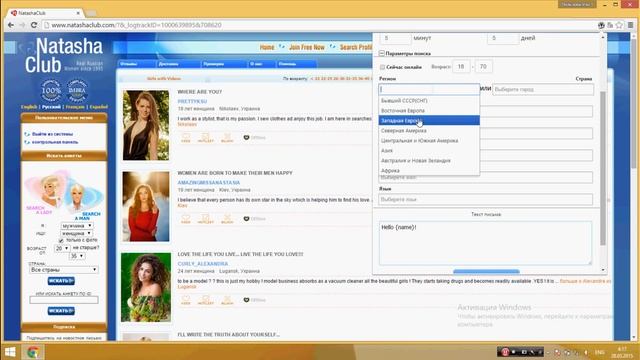Open the CURLY_ALEXANDRA profile link
The height and width of the screenshot is (360, 640).
203,264
